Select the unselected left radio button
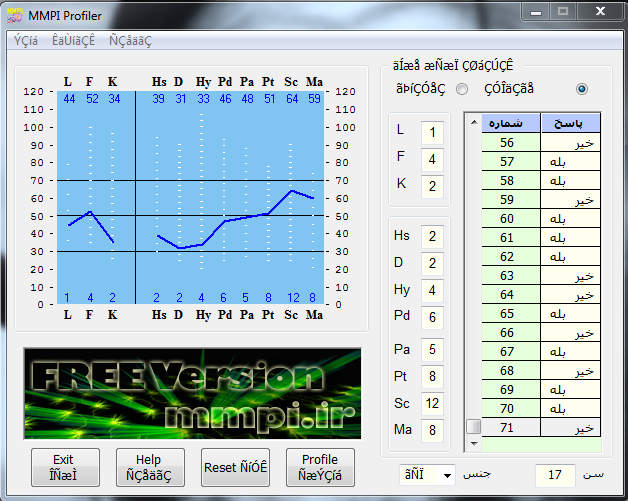The width and height of the screenshot is (628, 501). pos(462,89)
